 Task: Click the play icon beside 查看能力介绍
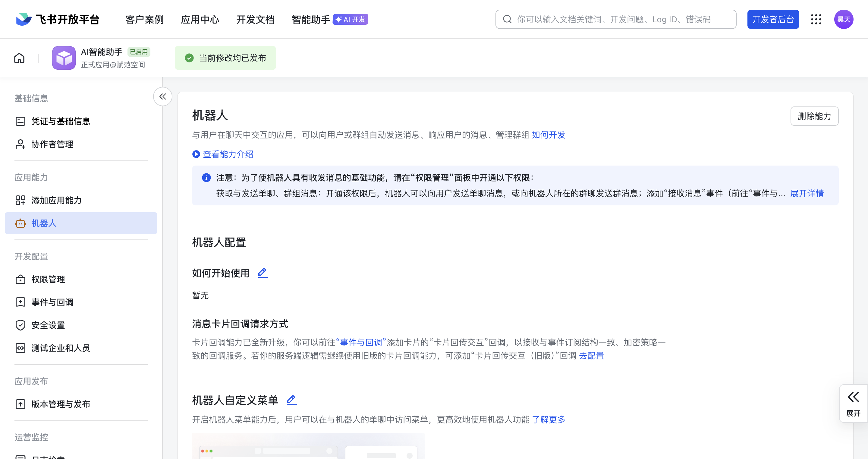pyautogui.click(x=196, y=154)
